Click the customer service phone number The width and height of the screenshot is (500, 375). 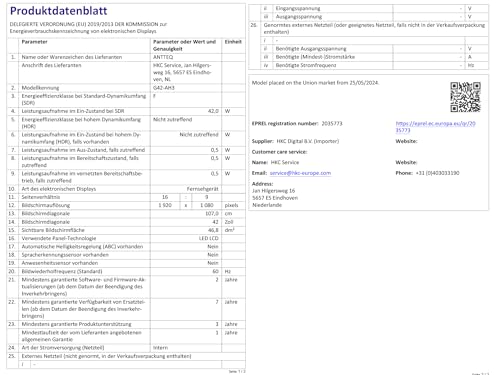pyautogui.click(x=437, y=173)
